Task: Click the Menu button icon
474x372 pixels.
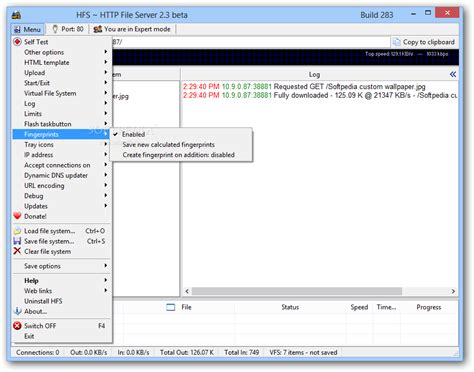Action: tap(17, 30)
